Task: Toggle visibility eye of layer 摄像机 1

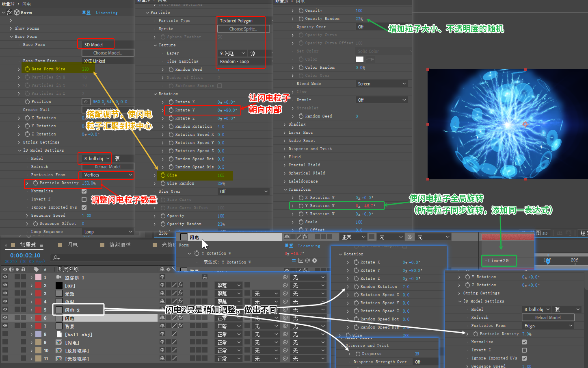Action: 5,277
